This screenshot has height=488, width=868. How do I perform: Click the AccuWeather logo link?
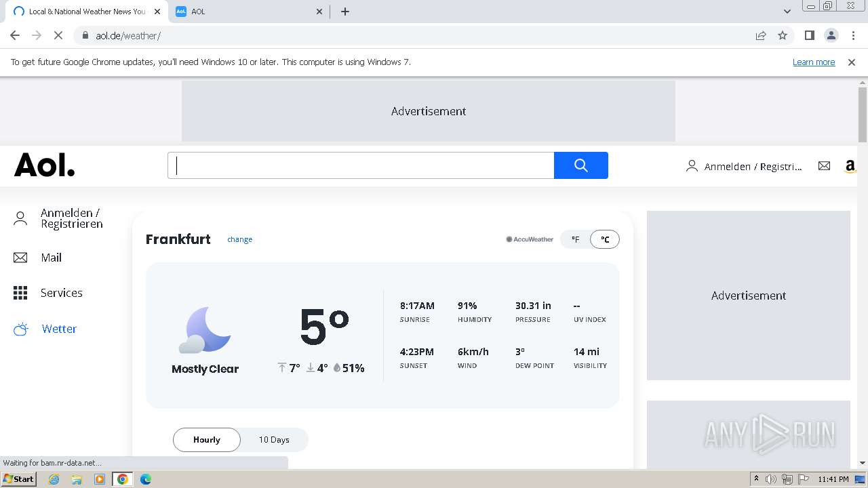(x=530, y=239)
